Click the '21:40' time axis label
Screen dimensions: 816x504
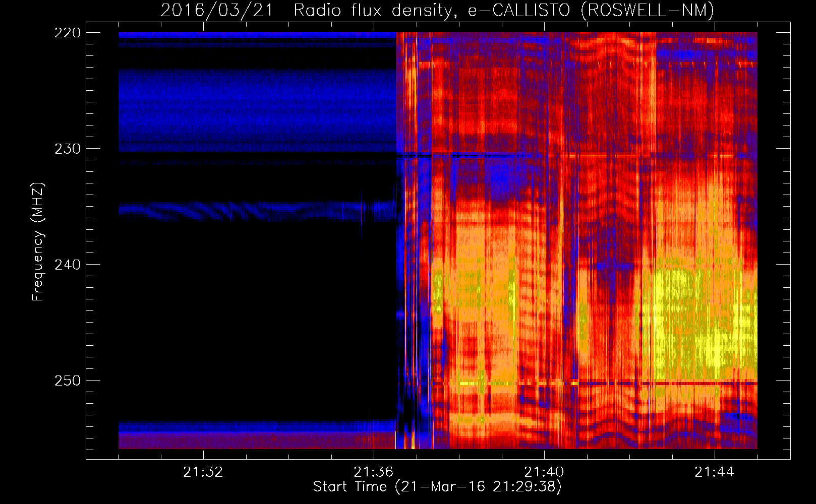pyautogui.click(x=544, y=472)
